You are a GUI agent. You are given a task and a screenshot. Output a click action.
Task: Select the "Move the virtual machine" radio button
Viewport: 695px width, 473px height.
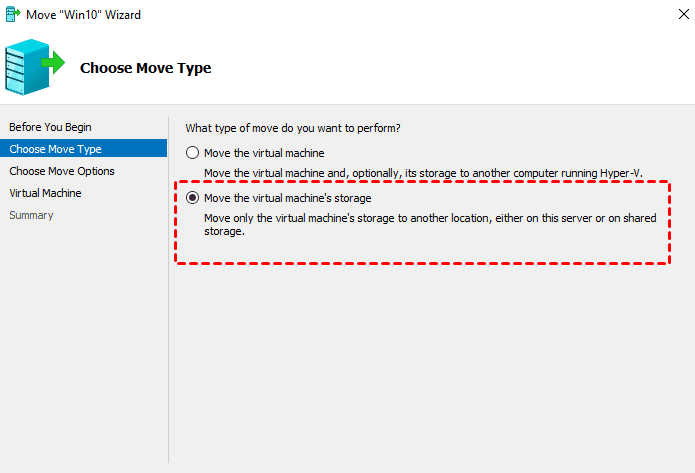[x=193, y=153]
